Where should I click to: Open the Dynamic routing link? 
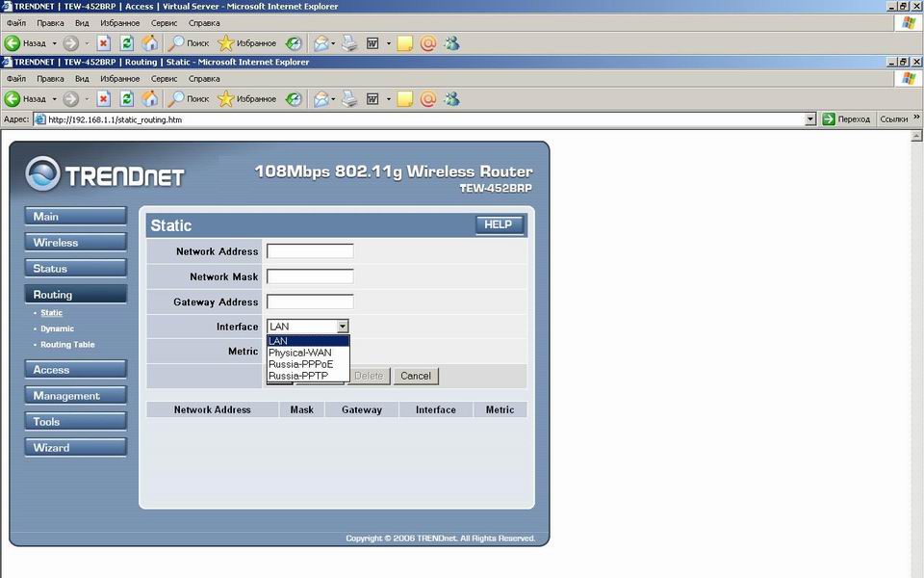[57, 328]
